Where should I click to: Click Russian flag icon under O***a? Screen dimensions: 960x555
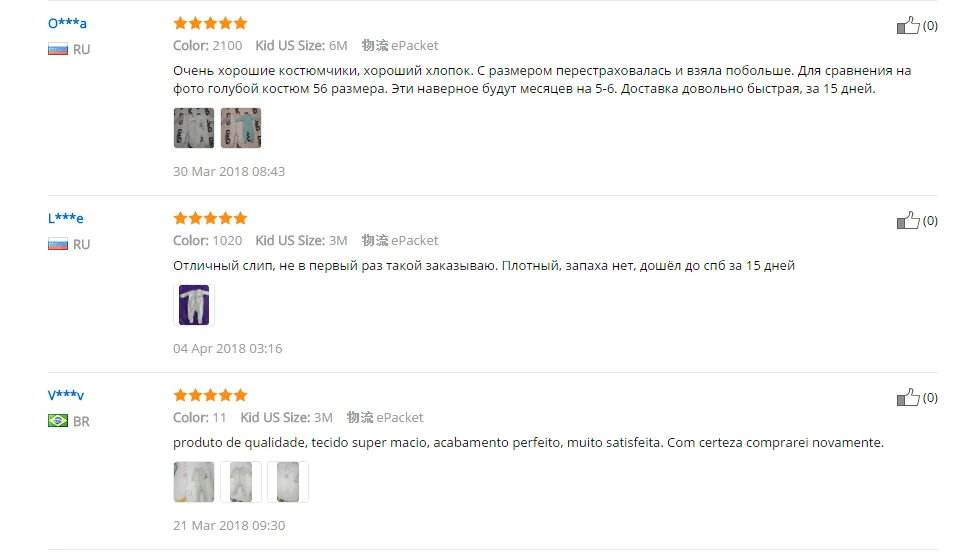pyautogui.click(x=58, y=50)
